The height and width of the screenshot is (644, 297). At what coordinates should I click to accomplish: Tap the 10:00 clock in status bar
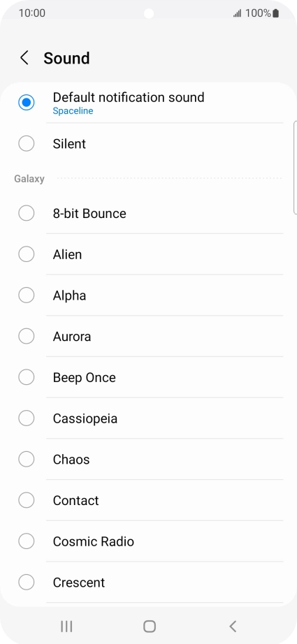tap(32, 13)
